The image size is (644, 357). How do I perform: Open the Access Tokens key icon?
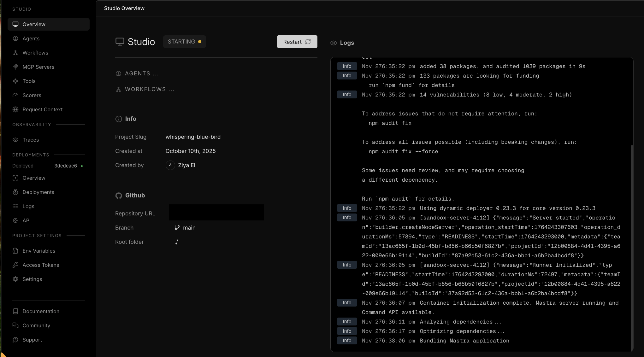(x=15, y=265)
